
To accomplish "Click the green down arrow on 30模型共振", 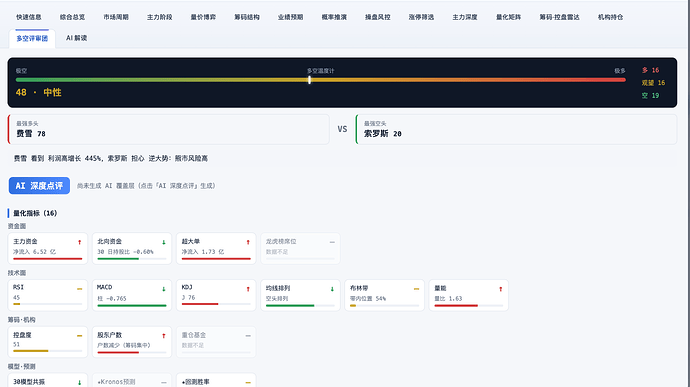I will tap(80, 383).
